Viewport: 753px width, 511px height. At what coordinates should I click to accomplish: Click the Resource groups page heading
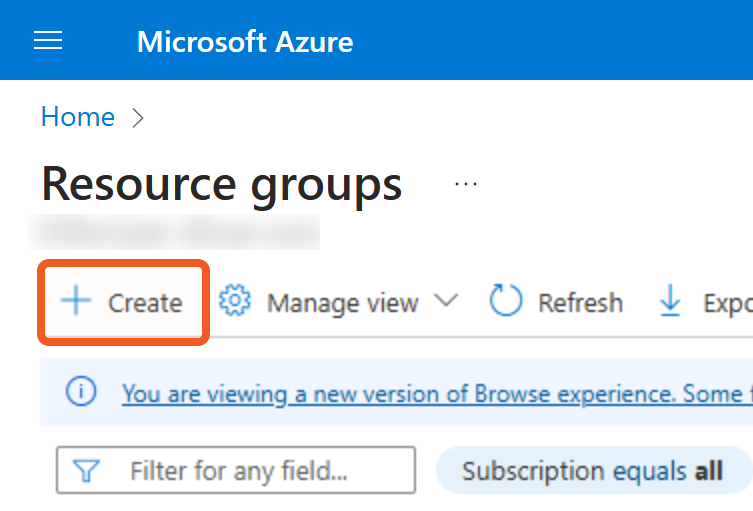coord(221,184)
